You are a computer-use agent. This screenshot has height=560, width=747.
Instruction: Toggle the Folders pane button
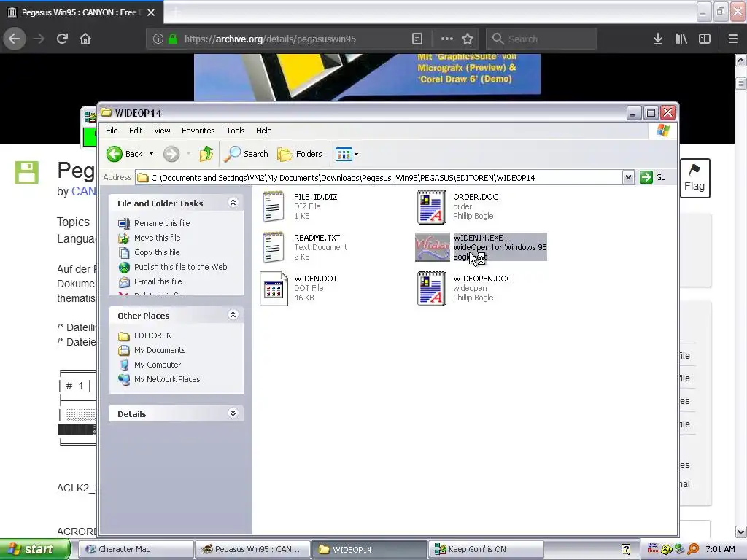tap(300, 154)
